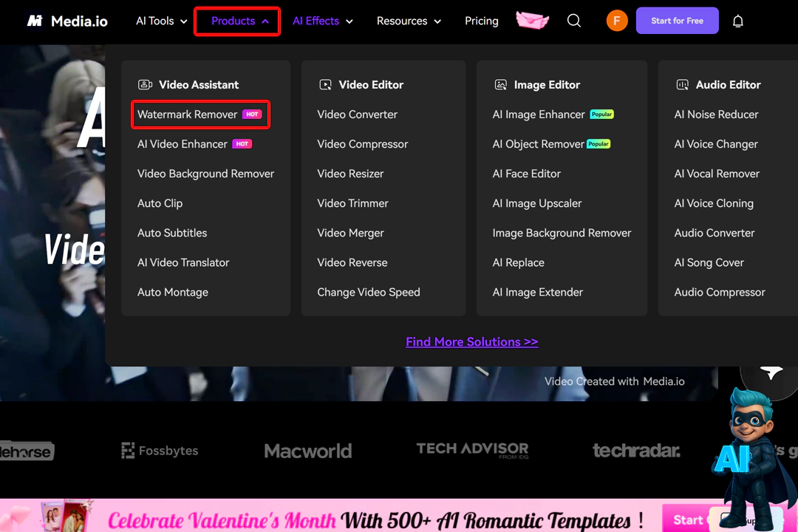Image resolution: width=798 pixels, height=532 pixels.
Task: Expand the AI Effects dropdown
Action: (322, 21)
